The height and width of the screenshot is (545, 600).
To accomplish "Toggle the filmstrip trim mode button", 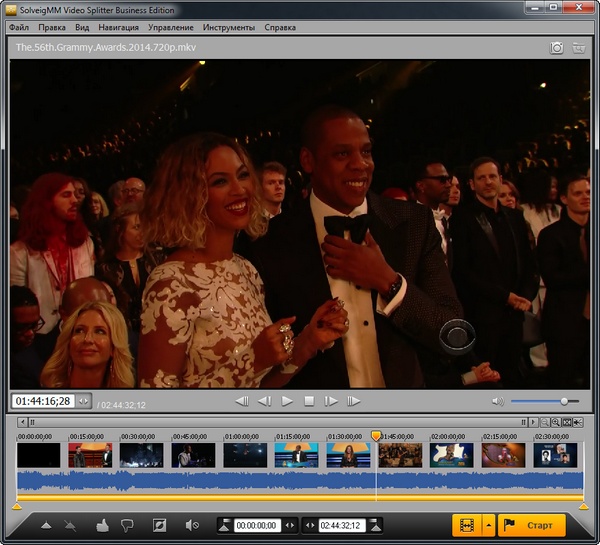I will click(x=464, y=525).
